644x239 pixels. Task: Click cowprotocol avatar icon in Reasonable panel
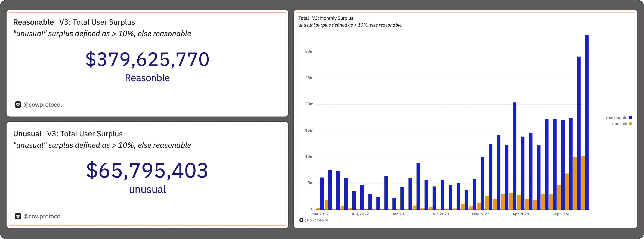pyautogui.click(x=18, y=105)
